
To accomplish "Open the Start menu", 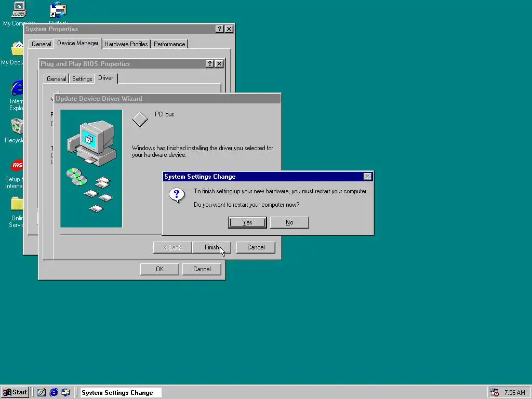I will coord(15,392).
